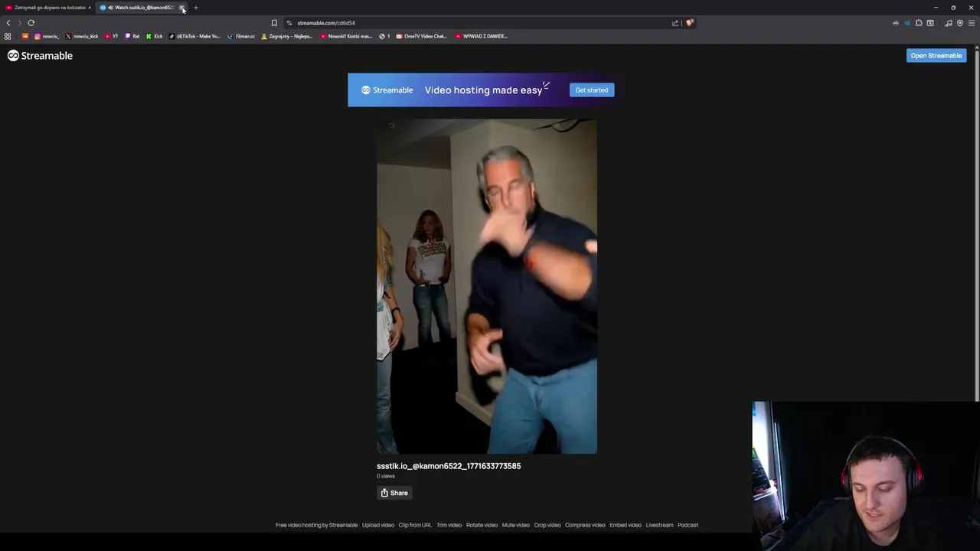Minimize the browser window
Viewport: 980px width, 551px height.
[936, 8]
